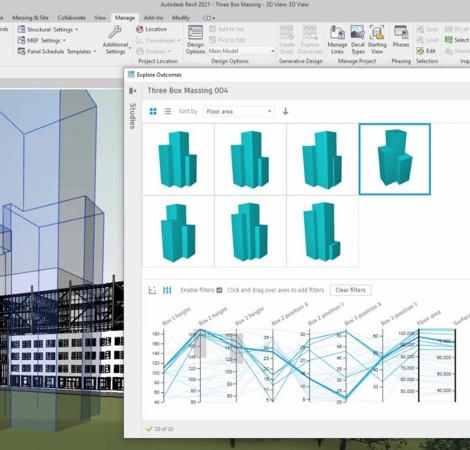Click the Box 3 position X axis
This screenshot has height=450, width=470.
tap(346, 365)
